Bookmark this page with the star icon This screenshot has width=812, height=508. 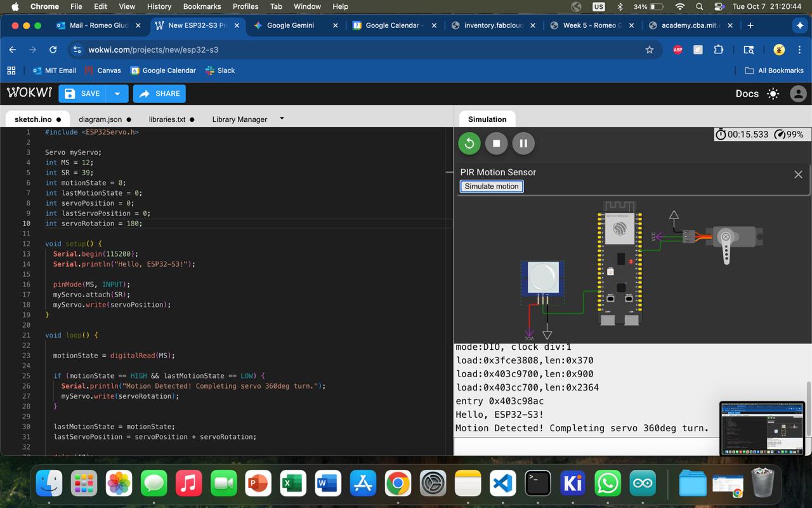point(649,50)
